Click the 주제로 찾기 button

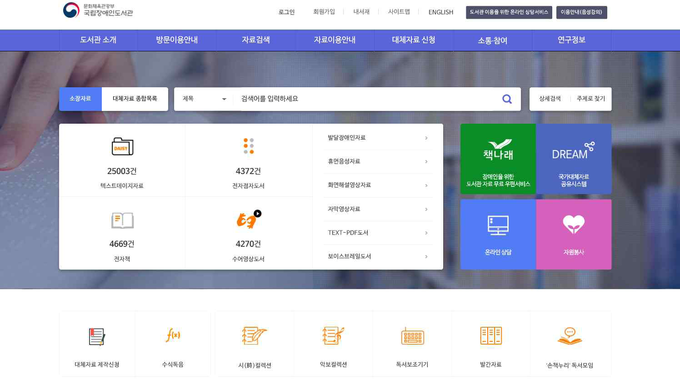[591, 99]
